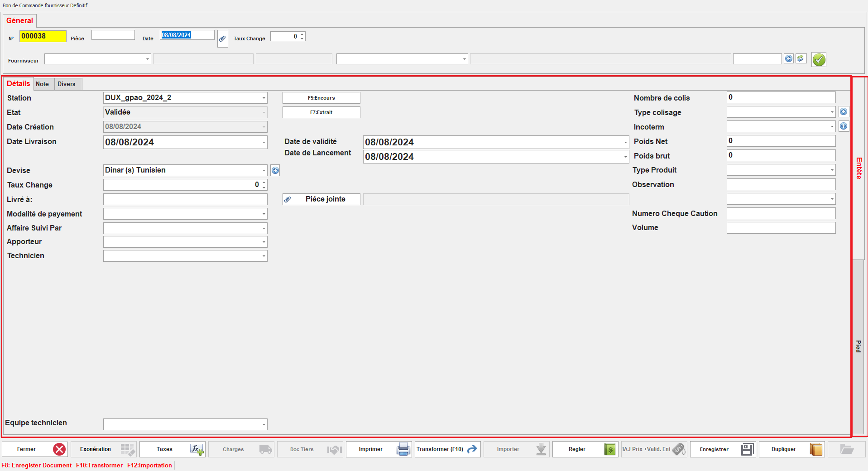868x471 pixels.
Task: Open the Technicien dropdown
Action: [x=264, y=256]
